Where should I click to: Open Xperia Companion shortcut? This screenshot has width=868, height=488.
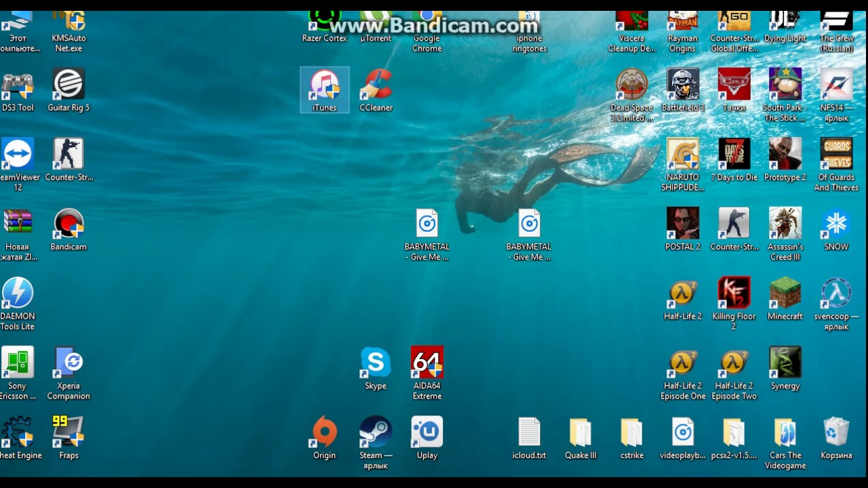[x=68, y=363]
